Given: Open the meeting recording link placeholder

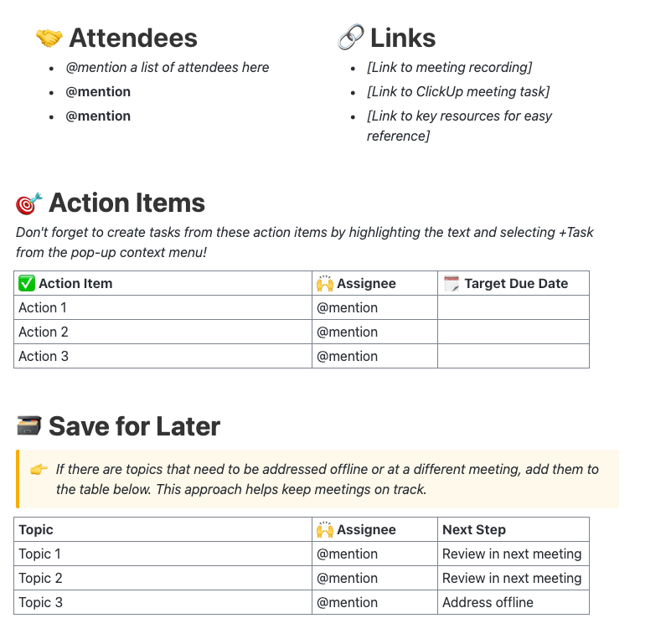Looking at the screenshot, I should (x=449, y=68).
